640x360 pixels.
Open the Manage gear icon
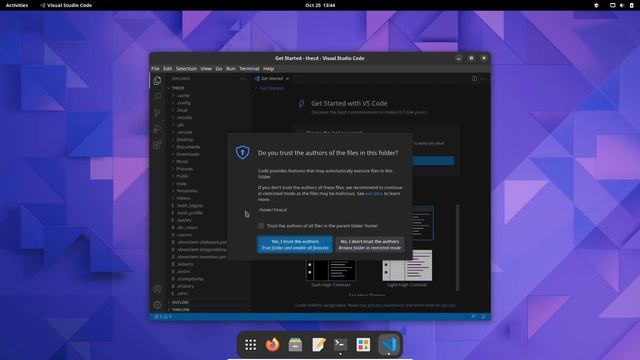pos(157,305)
